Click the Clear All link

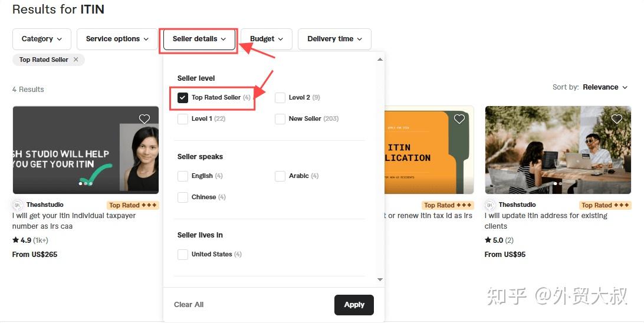[189, 305]
